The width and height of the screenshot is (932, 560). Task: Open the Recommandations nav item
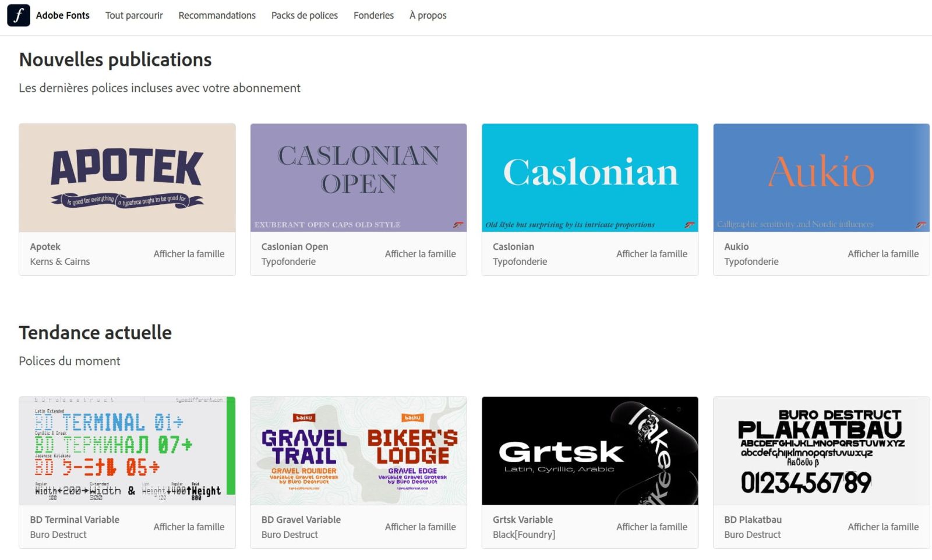pos(217,15)
